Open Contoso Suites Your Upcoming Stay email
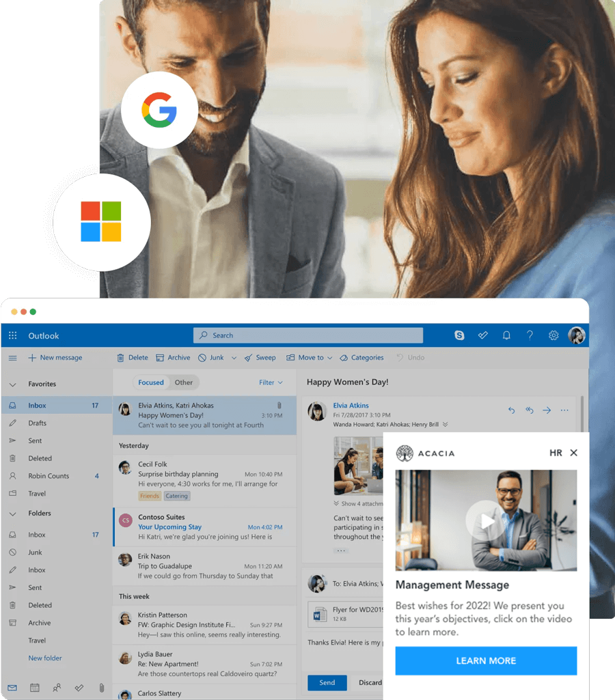Screen dimensions: 615x700 coord(204,527)
